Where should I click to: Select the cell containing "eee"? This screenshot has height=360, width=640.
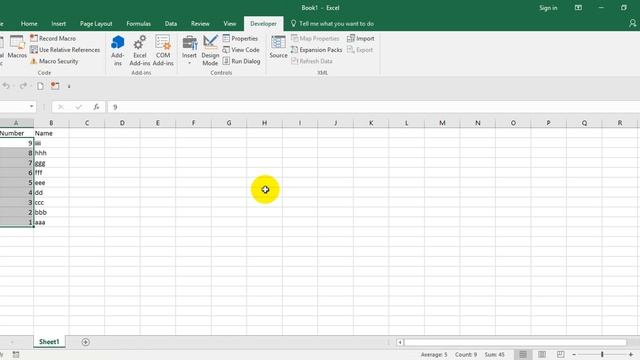coord(51,182)
